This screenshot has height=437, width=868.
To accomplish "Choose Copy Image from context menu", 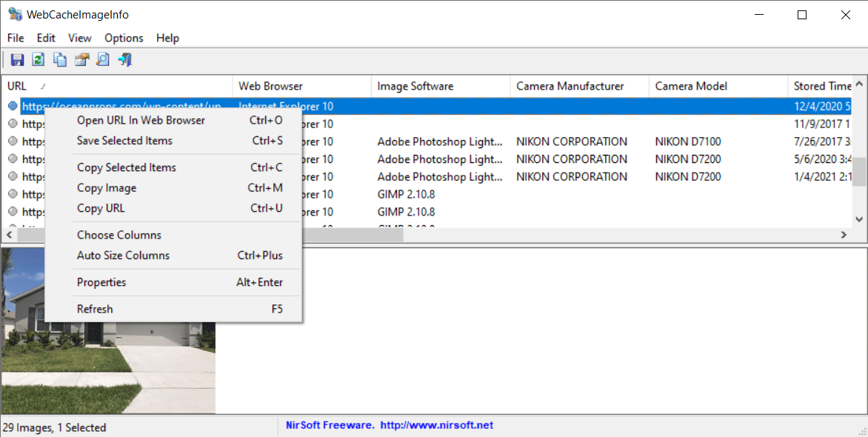I will (107, 188).
